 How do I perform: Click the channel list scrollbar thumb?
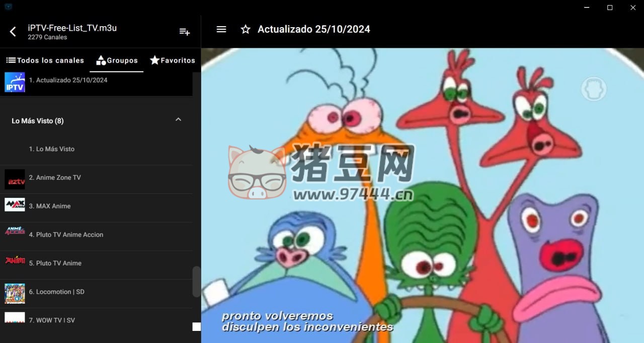(x=196, y=282)
